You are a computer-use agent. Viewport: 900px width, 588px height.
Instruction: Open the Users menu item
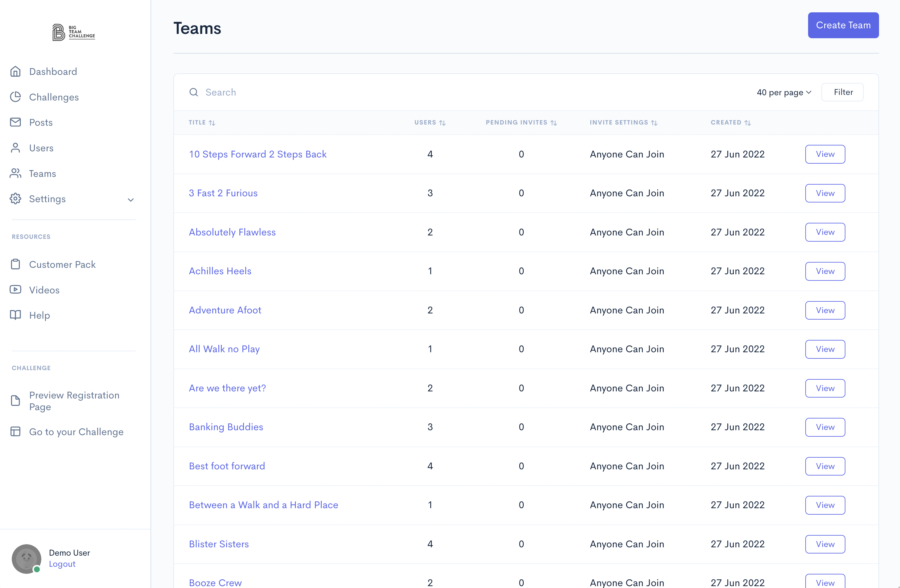(41, 148)
